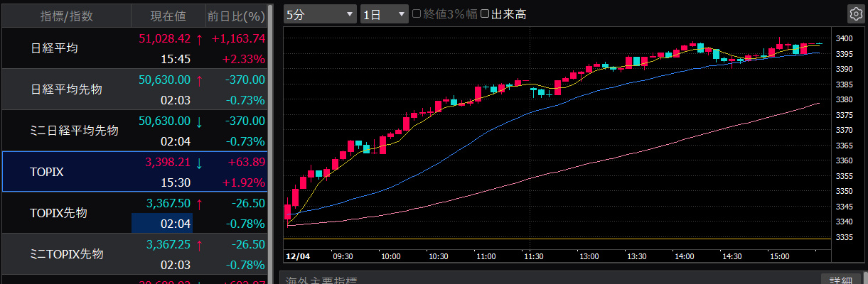Click the red arrow in 日経平均先物 row
The image size is (868, 284).
[x=199, y=80]
